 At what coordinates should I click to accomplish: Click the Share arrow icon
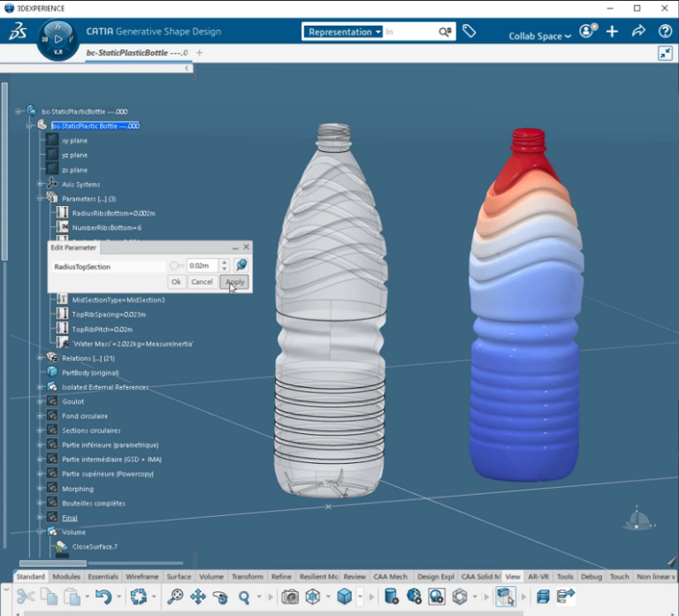(x=638, y=31)
